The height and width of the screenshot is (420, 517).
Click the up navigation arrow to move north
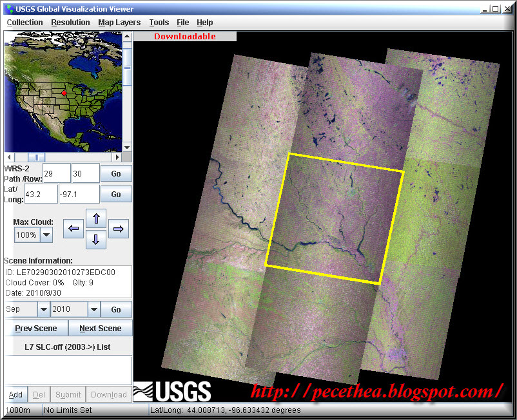click(x=96, y=218)
